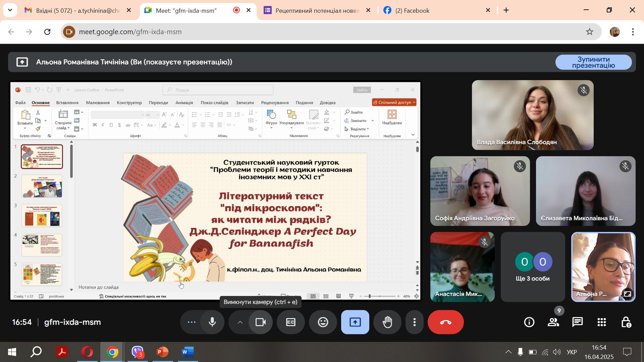The image size is (644, 362).
Task: Click Зупинити презентацію button
Action: (593, 62)
